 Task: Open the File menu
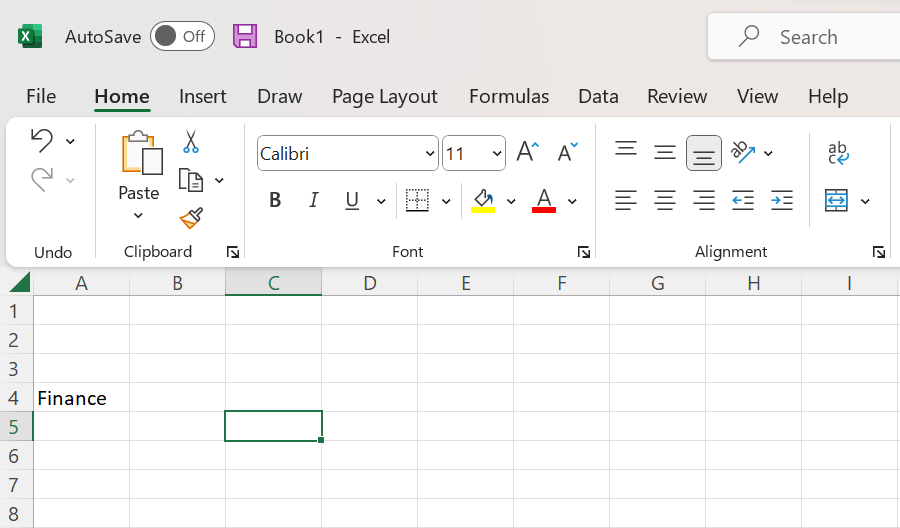coord(41,96)
